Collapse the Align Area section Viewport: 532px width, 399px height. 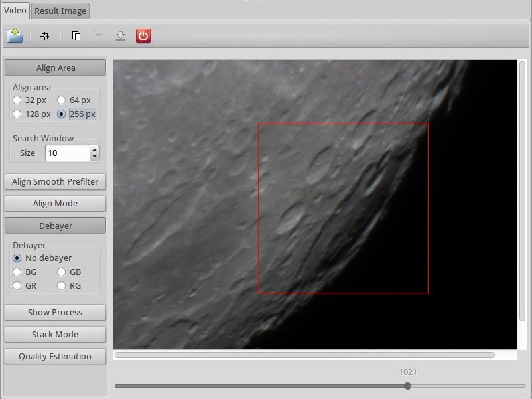pos(55,68)
